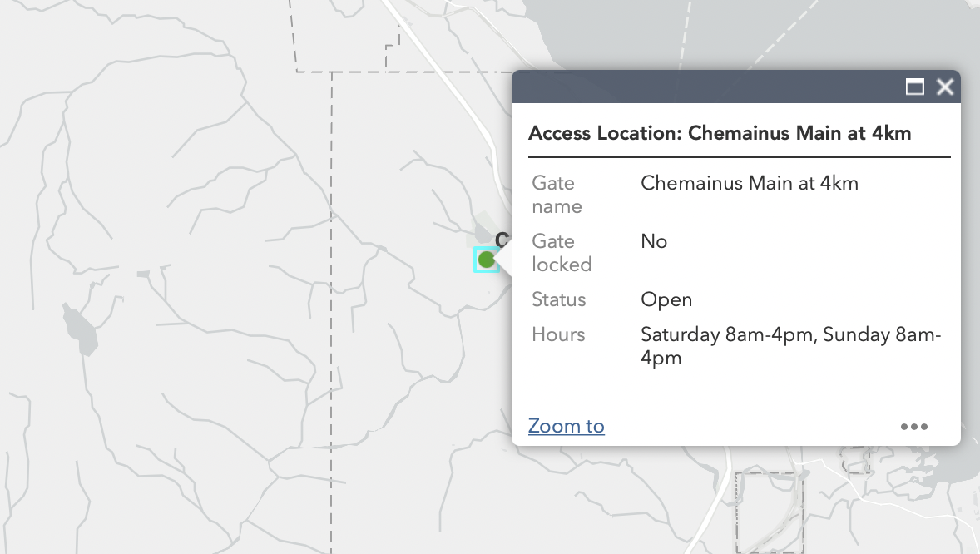The image size is (980, 554).
Task: Click the "Hours" field label
Action: [x=558, y=334]
